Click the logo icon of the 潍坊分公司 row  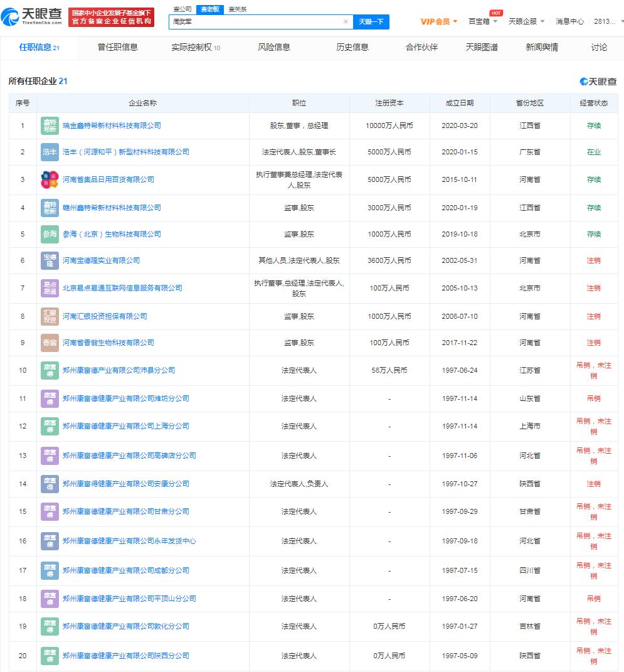click(50, 398)
